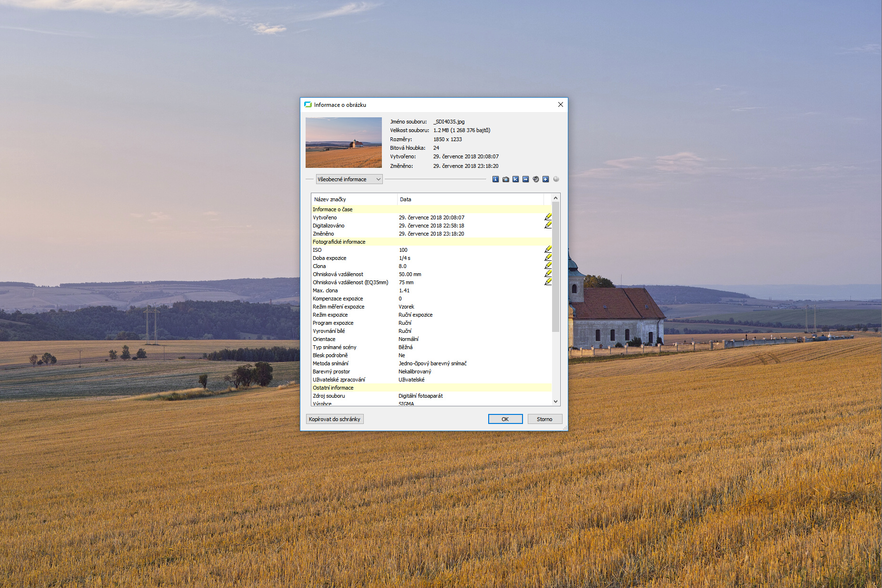Edit Doba expozice using its pencil icon
Screen dimensions: 882x588
[548, 258]
